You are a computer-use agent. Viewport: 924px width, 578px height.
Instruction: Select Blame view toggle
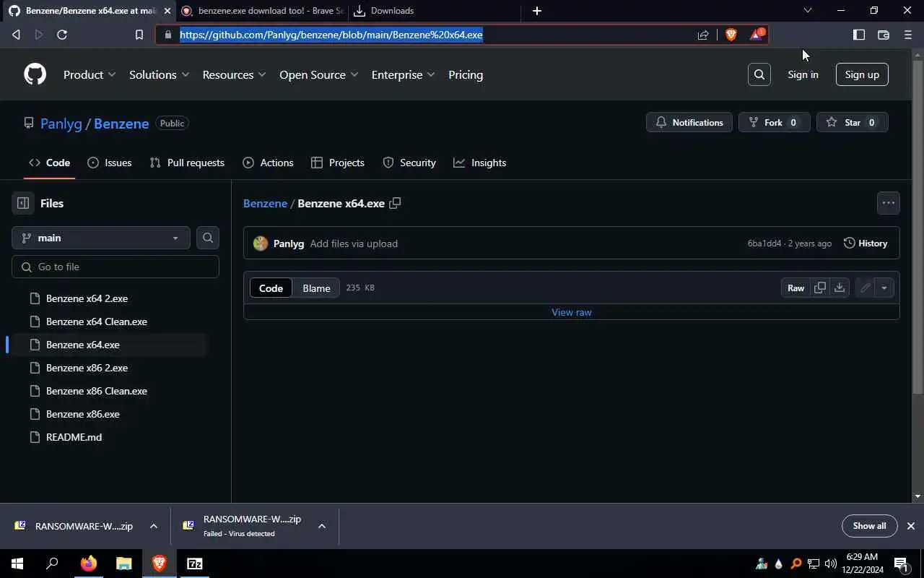316,288
